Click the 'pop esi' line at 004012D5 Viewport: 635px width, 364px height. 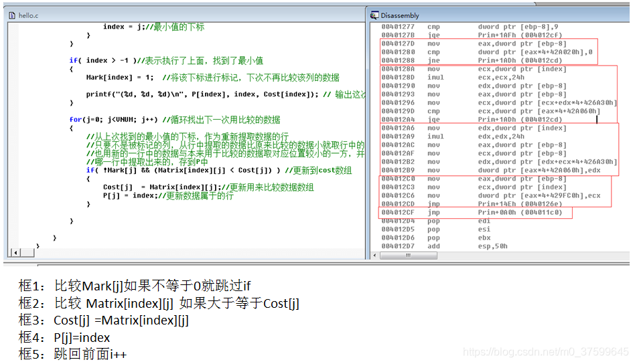tap(436, 230)
